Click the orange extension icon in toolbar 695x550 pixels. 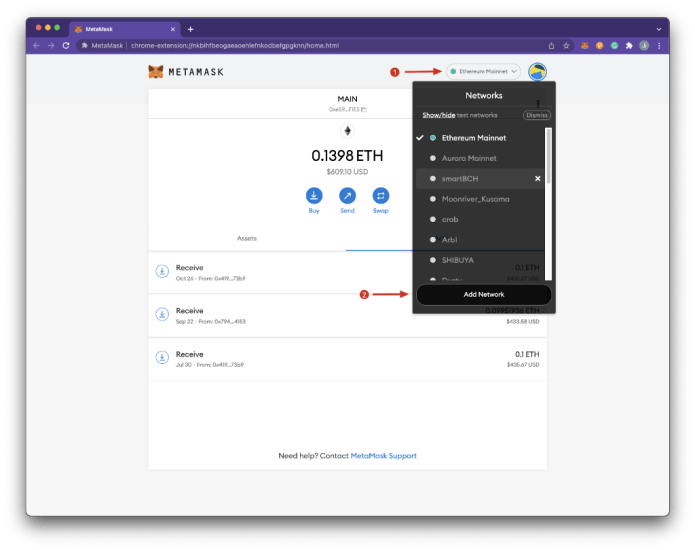(x=600, y=46)
